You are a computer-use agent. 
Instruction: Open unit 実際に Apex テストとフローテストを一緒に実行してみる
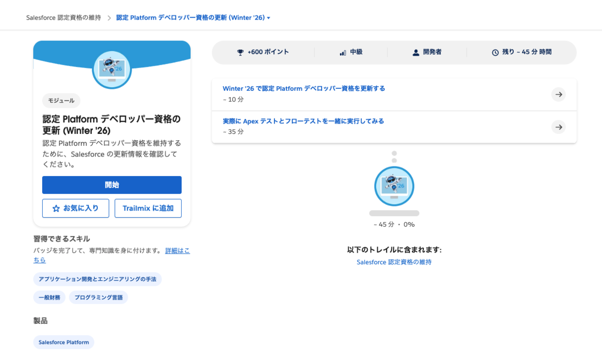[304, 121]
